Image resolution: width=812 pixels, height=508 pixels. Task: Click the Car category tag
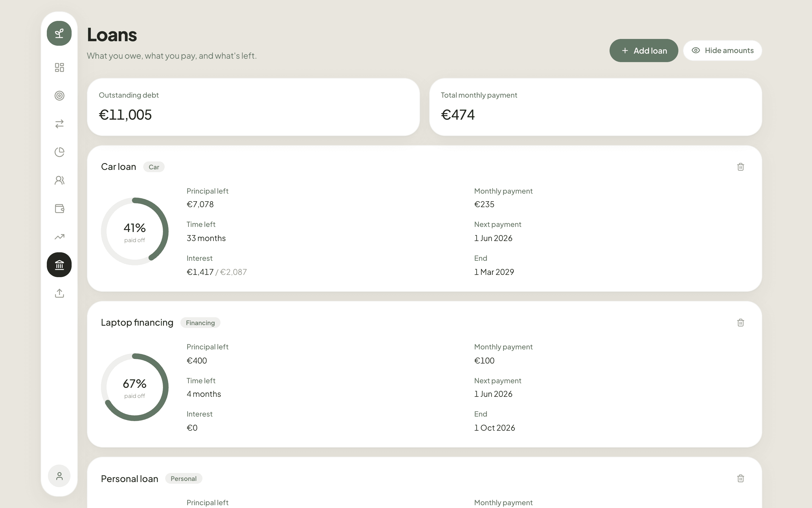coord(154,167)
